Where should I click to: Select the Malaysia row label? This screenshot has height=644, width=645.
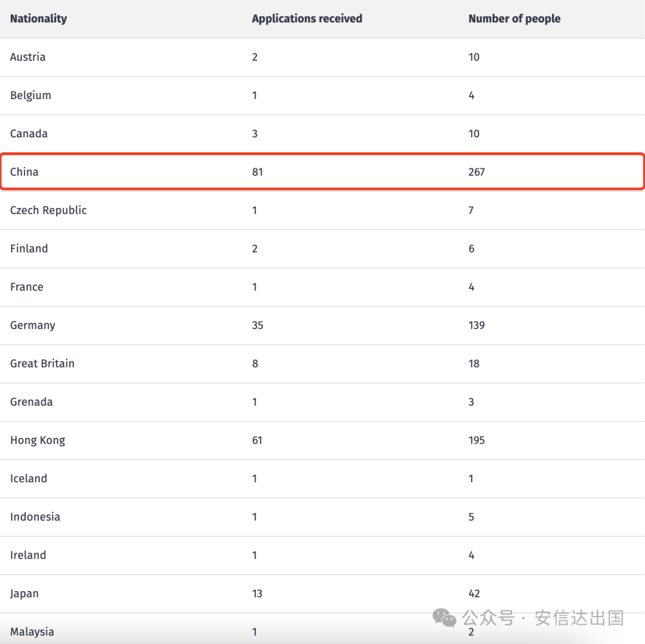[32, 632]
